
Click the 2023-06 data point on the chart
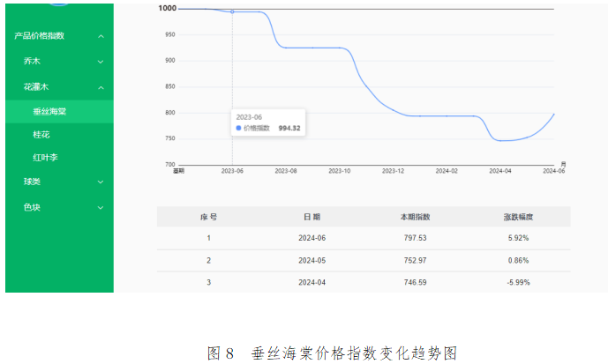[x=232, y=12]
